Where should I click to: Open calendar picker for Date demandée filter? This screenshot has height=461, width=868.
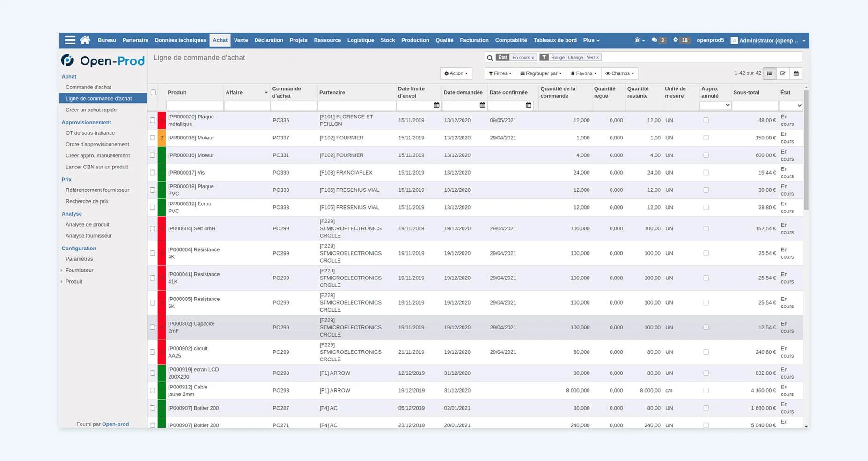pos(482,105)
